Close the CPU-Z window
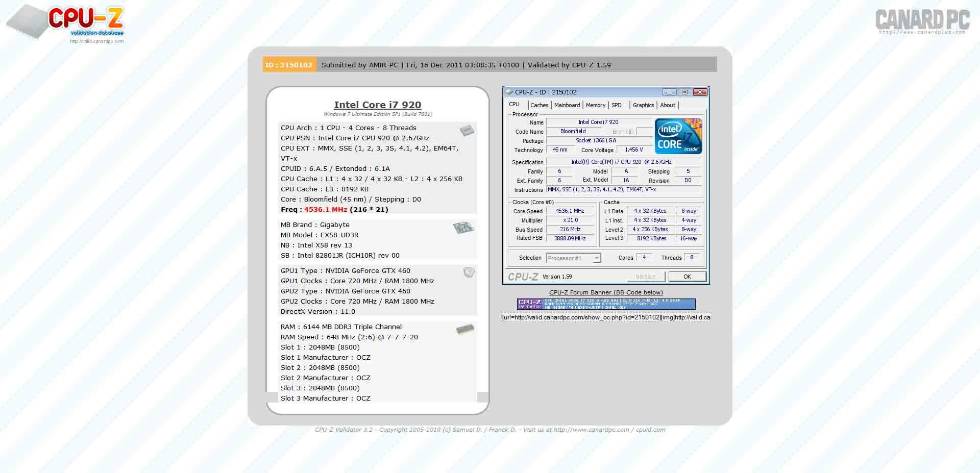 pos(700,92)
